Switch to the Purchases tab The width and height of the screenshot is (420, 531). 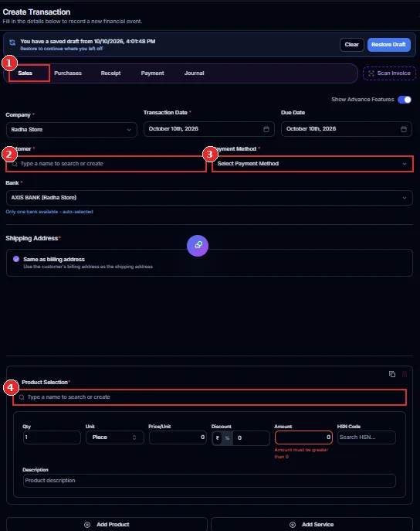tap(68, 73)
